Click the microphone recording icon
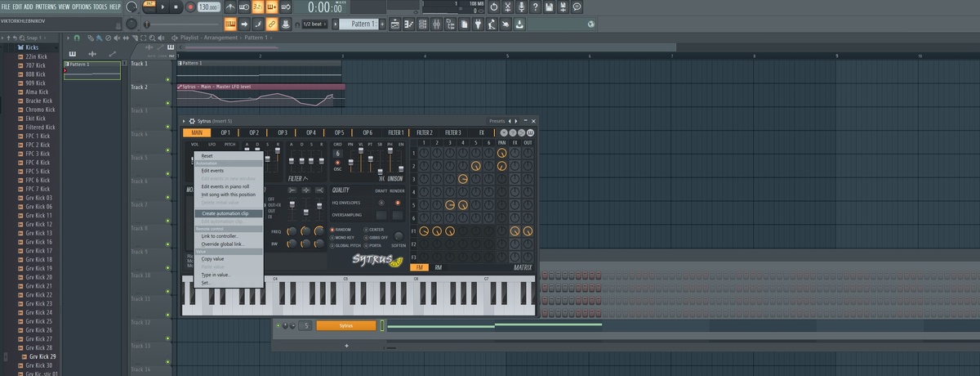The height and width of the screenshot is (376, 980). [521, 7]
